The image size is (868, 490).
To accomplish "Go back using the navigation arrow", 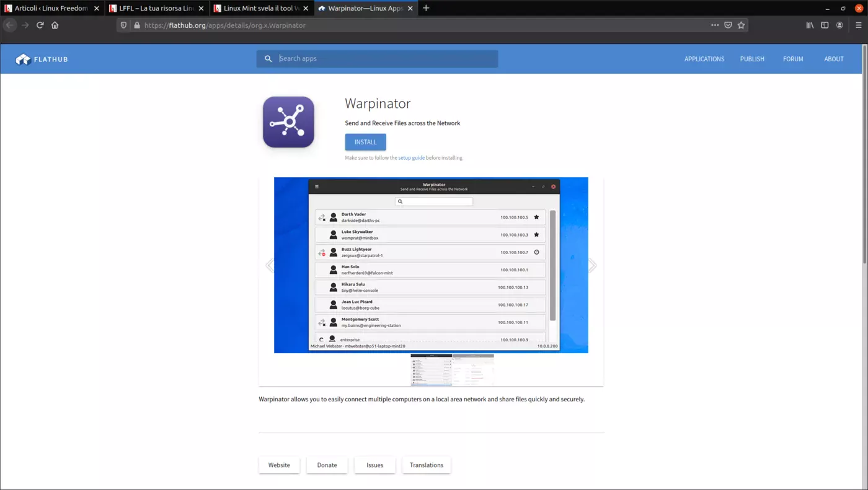I will [x=10, y=25].
